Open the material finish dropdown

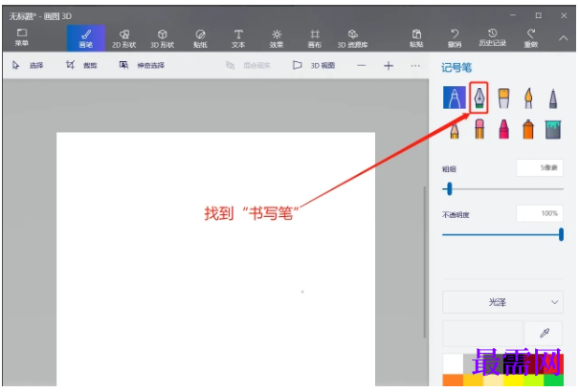click(x=502, y=302)
